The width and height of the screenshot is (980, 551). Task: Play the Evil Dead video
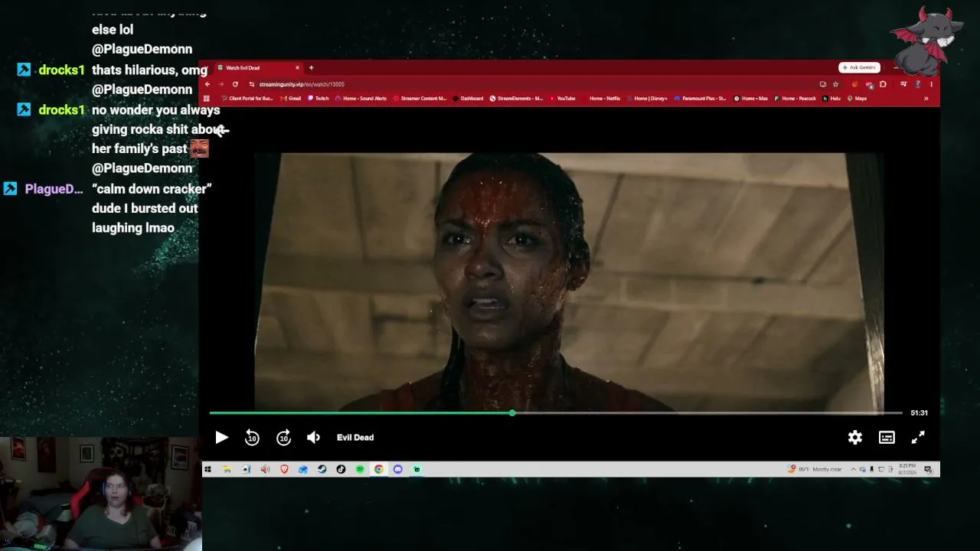[221, 438]
